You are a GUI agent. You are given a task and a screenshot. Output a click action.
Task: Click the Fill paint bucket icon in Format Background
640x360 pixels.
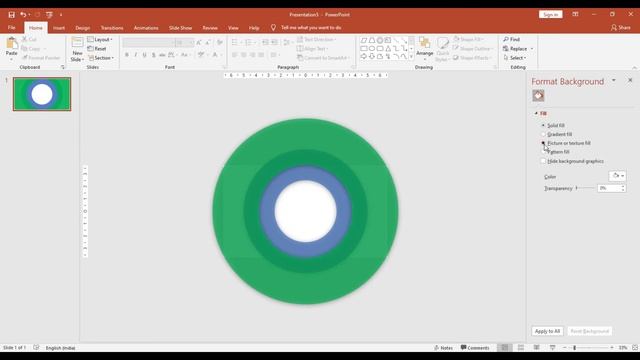coord(538,96)
